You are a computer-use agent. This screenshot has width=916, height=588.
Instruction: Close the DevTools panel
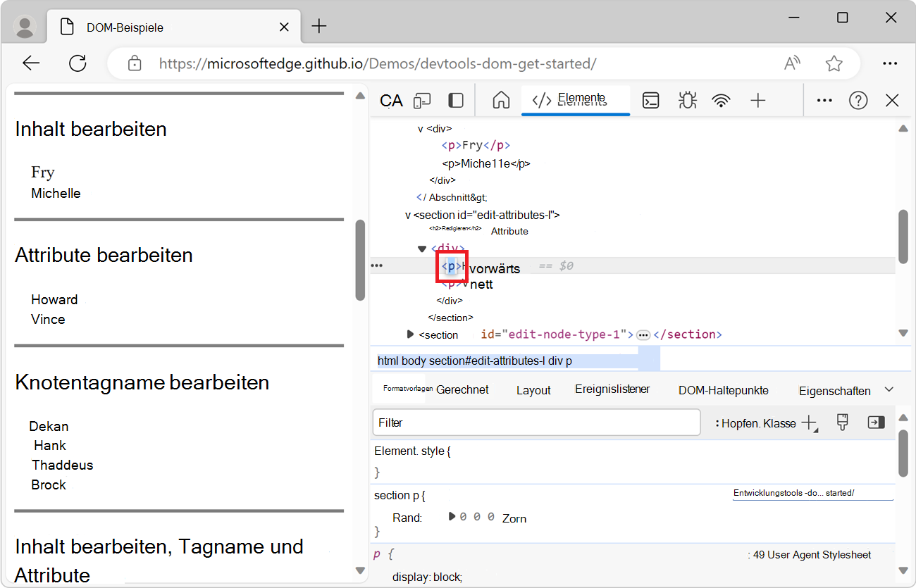point(892,101)
